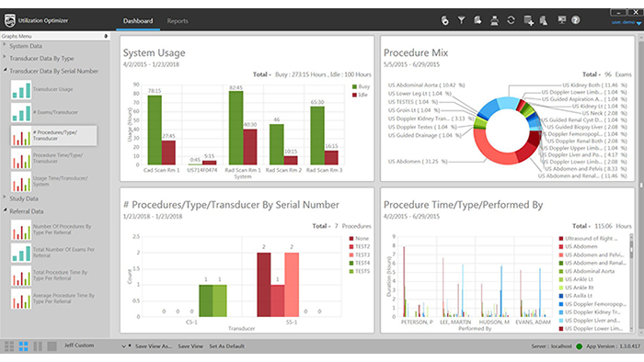Switch to six-panel grid layout
644x362 pixels.
coord(9,346)
